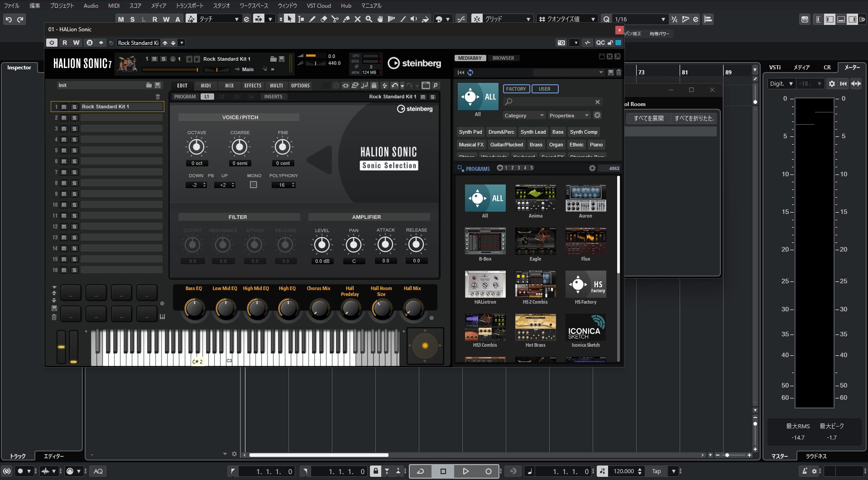Toggle the global Mute M button
Screen dimensions: 868x480
pos(121,19)
